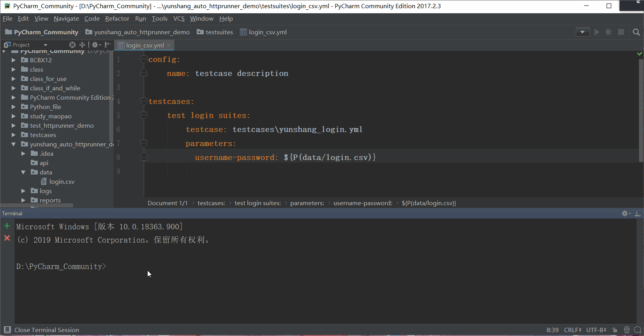Open the Tools menu
Image resolution: width=644 pixels, height=336 pixels.
click(x=159, y=19)
